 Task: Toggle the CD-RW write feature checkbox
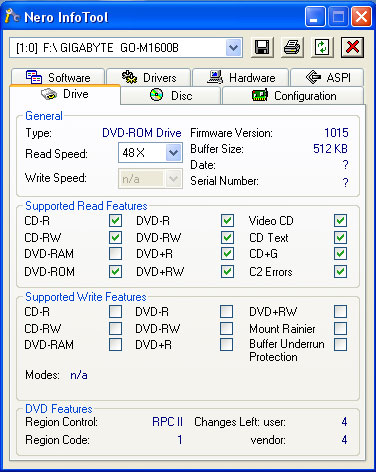point(115,328)
